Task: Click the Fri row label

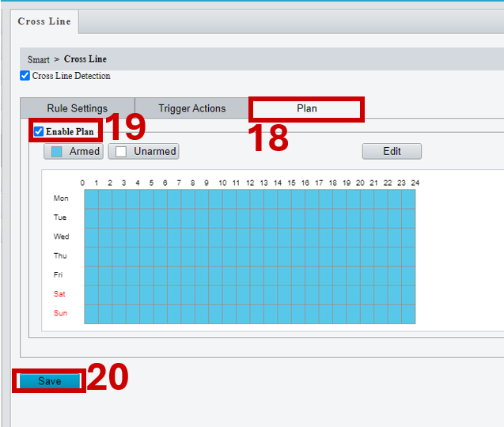Action: click(x=58, y=275)
